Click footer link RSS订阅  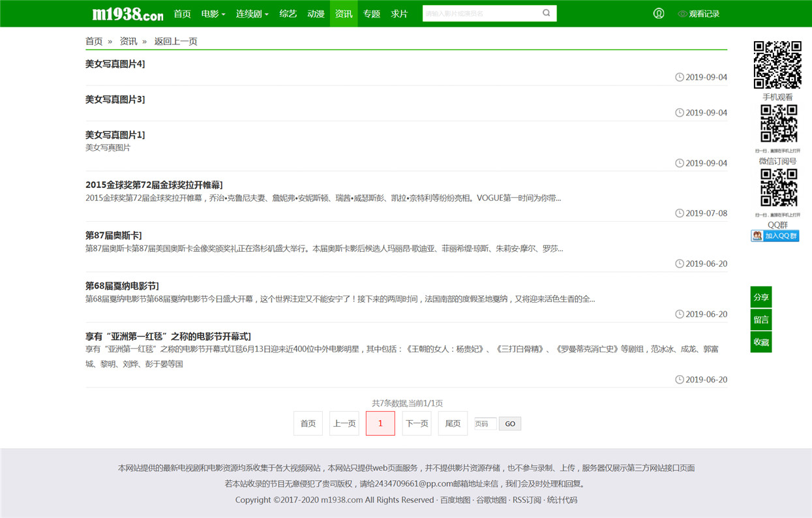pos(527,500)
